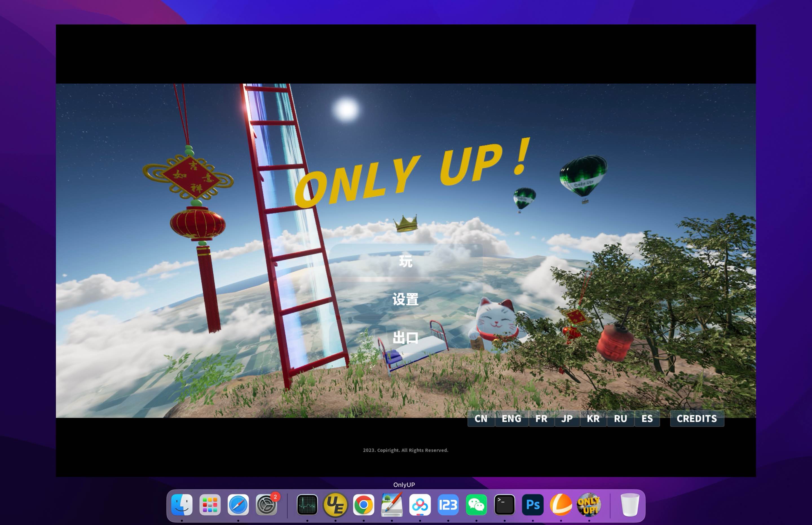Select CN language option

click(x=480, y=418)
